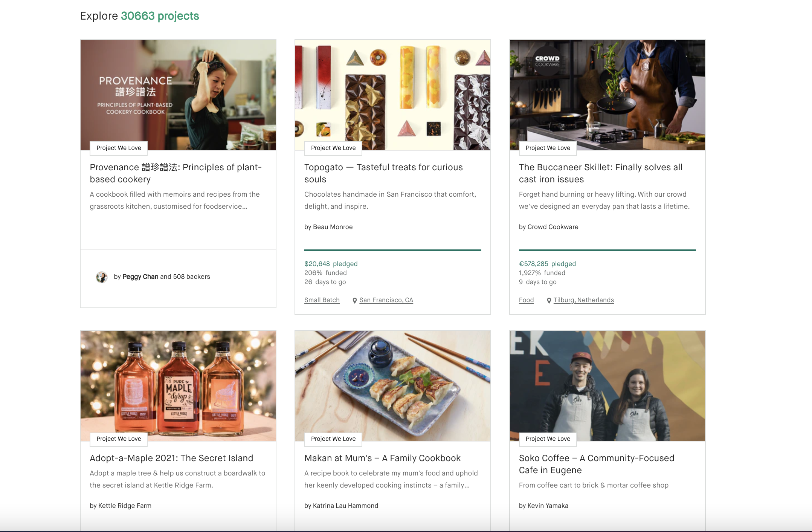Click the Soko Coffee description text
The width and height of the screenshot is (812, 532).
pyautogui.click(x=594, y=485)
